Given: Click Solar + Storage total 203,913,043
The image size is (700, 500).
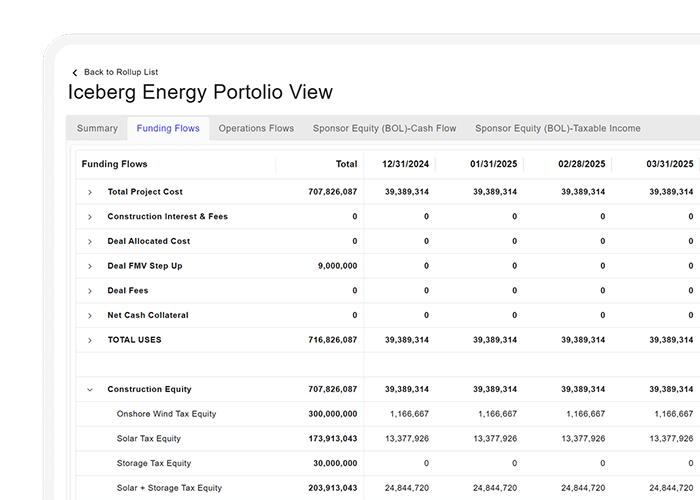Looking at the screenshot, I should (x=333, y=488).
